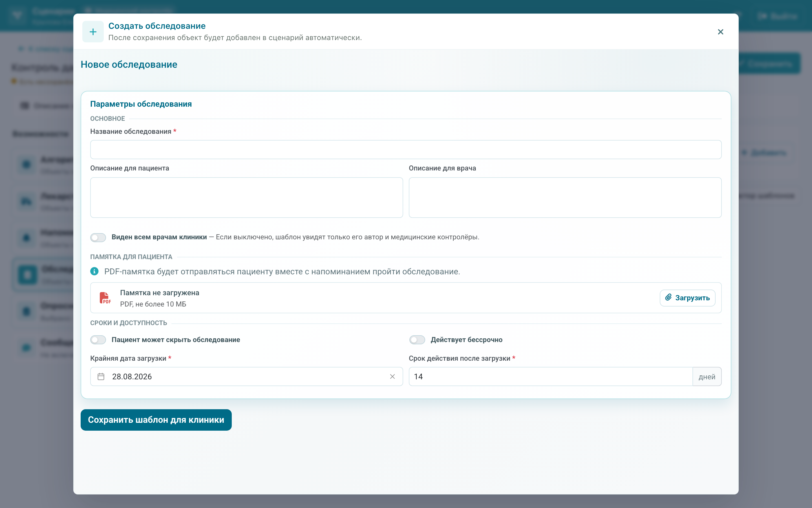The height and width of the screenshot is (508, 812).
Task: Toggle Действует бессрочно switch
Action: click(417, 340)
